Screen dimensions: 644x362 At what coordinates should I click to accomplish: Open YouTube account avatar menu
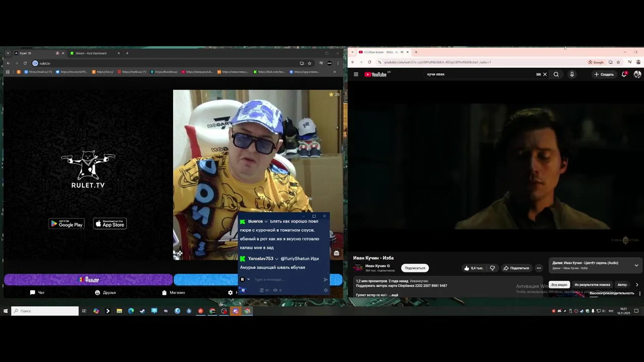tap(637, 74)
